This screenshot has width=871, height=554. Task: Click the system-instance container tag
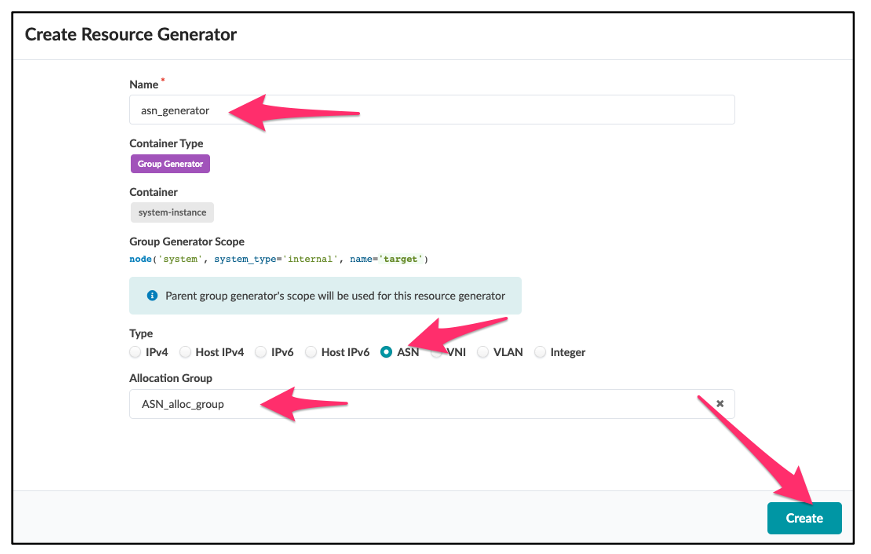click(x=172, y=212)
